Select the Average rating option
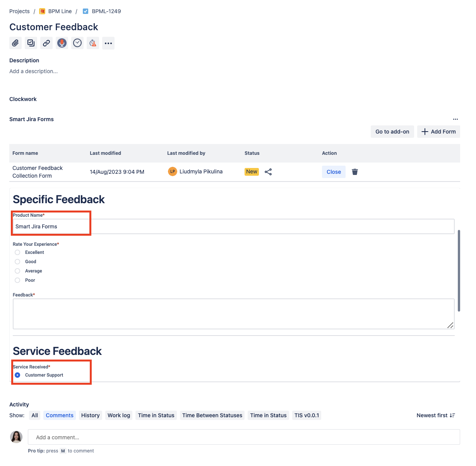The height and width of the screenshot is (466, 476). coord(17,271)
